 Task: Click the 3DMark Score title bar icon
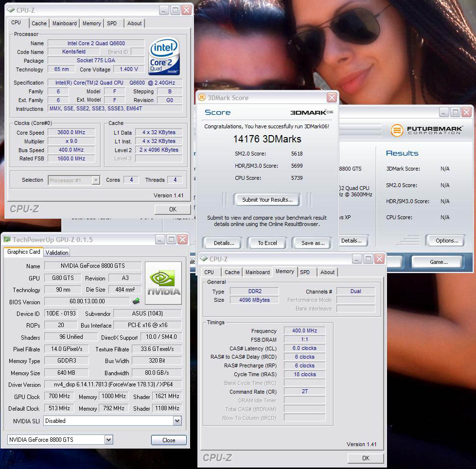click(x=202, y=98)
